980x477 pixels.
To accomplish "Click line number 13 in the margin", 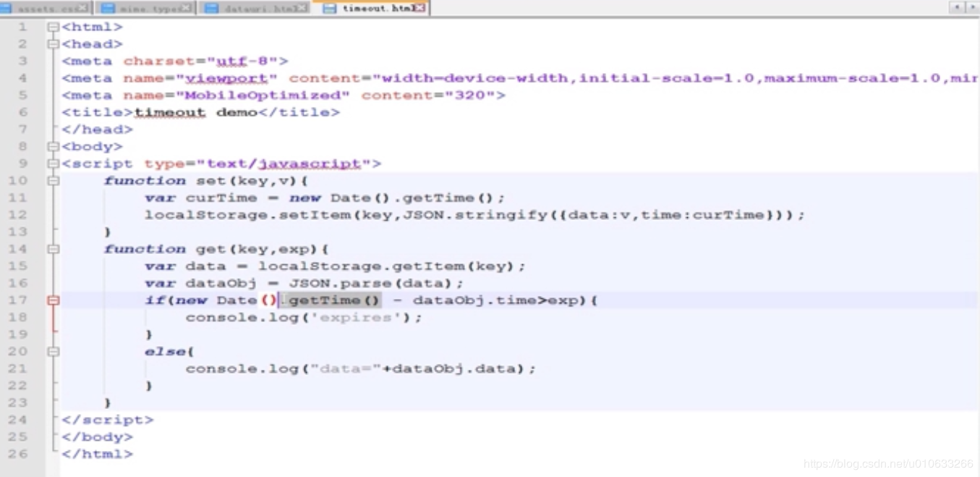I will tap(17, 232).
